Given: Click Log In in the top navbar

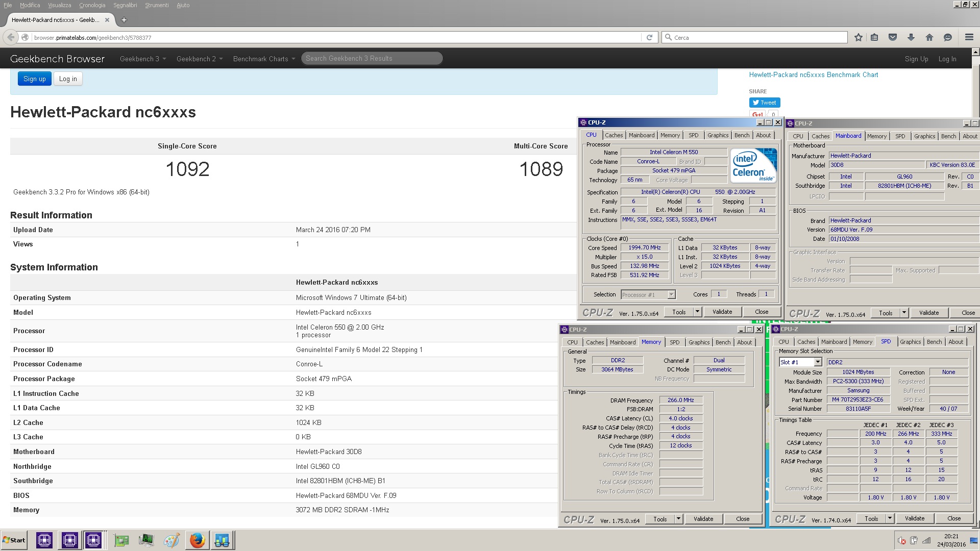Looking at the screenshot, I should [947, 59].
